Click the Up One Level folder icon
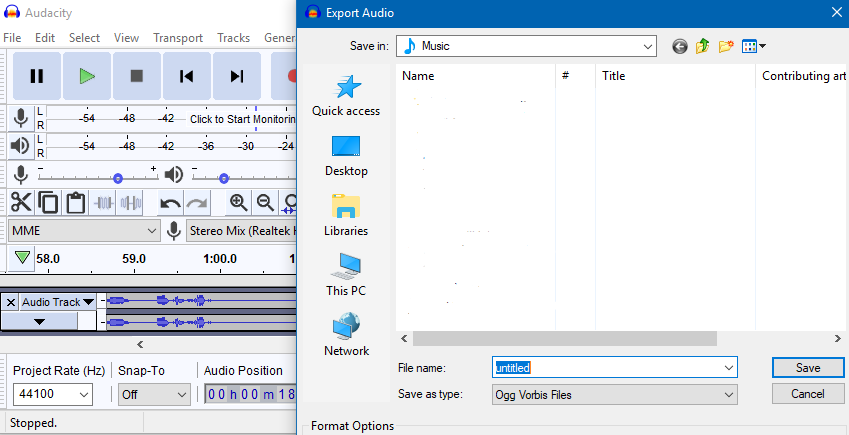 coord(702,47)
